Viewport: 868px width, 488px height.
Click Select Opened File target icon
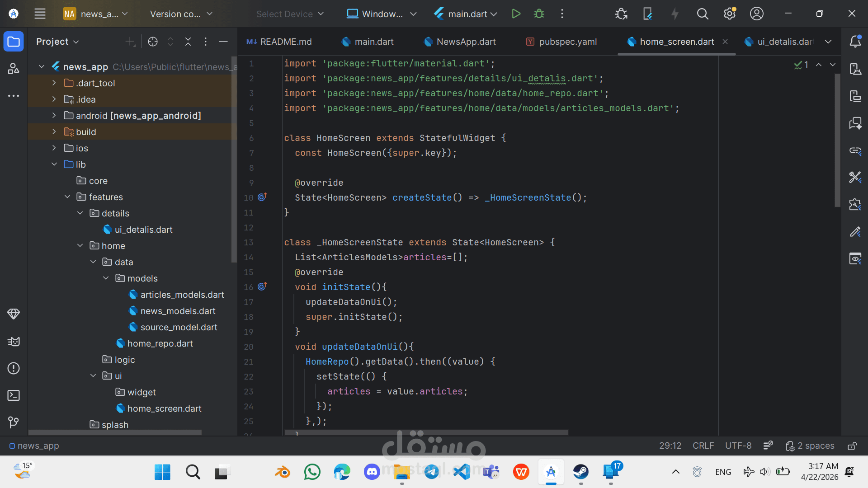[x=153, y=42]
